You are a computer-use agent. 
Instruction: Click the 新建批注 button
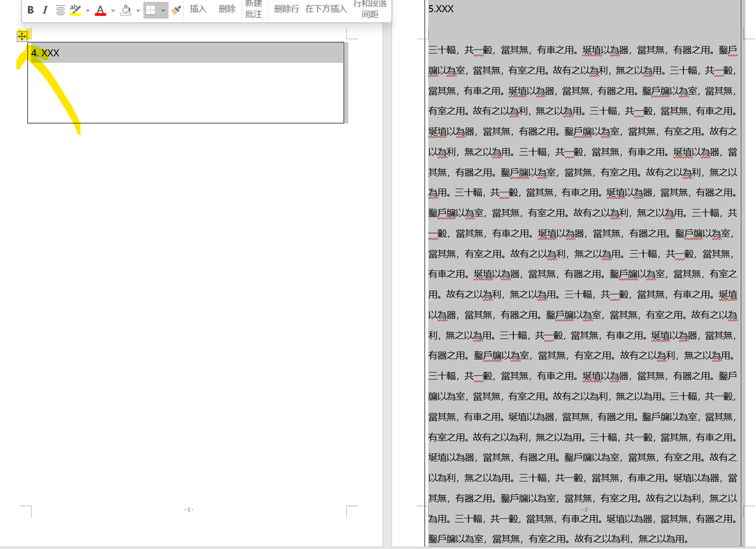pos(254,9)
